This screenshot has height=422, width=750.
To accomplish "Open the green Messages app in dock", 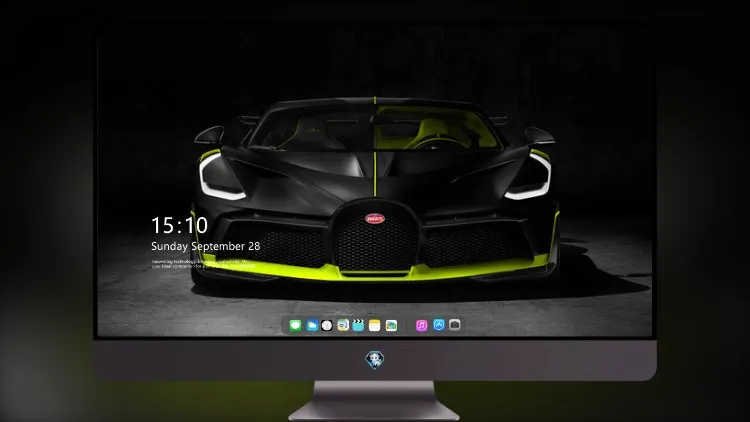I will coord(295,325).
